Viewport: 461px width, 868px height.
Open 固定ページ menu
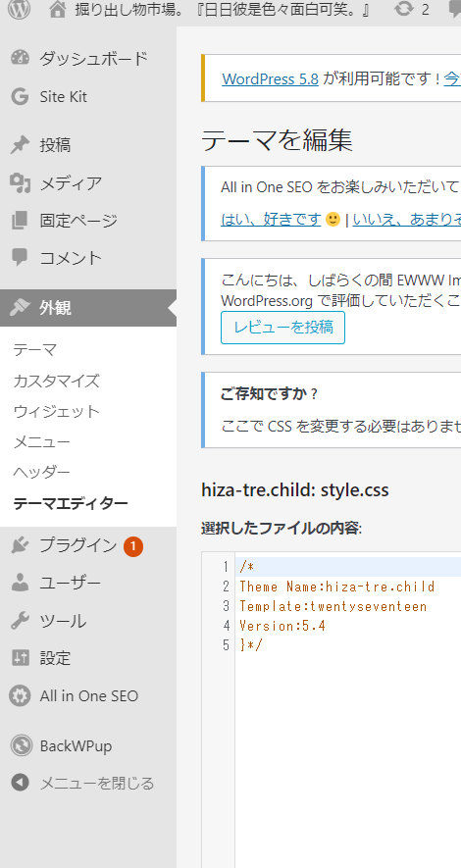pyautogui.click(x=78, y=221)
